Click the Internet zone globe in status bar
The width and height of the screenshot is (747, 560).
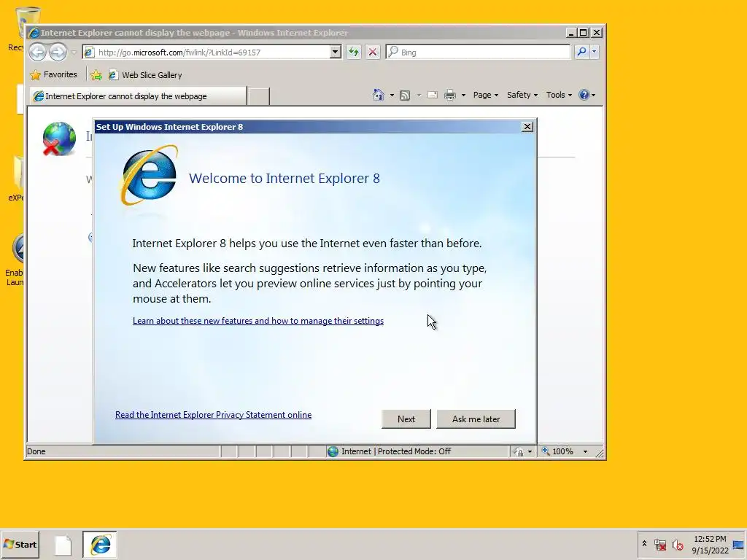(333, 451)
